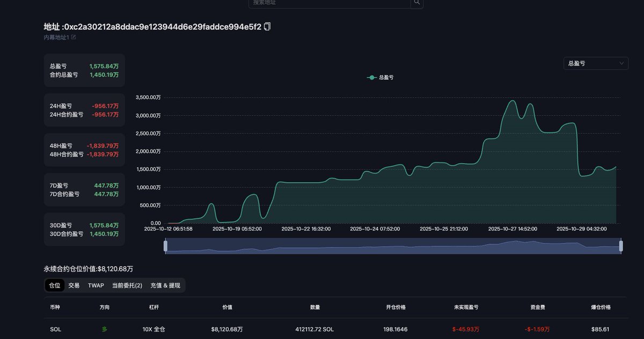Click the dropdown chevron arrow at top right

tap(621, 63)
